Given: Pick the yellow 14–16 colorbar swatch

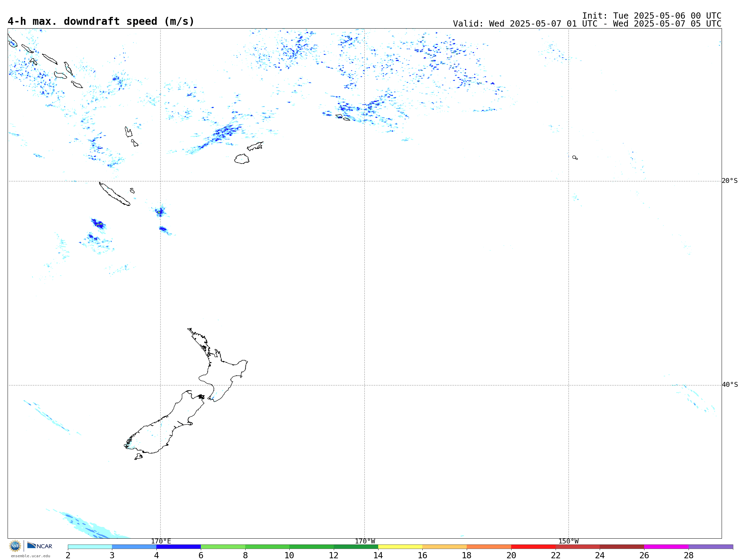Looking at the screenshot, I should coord(400,547).
